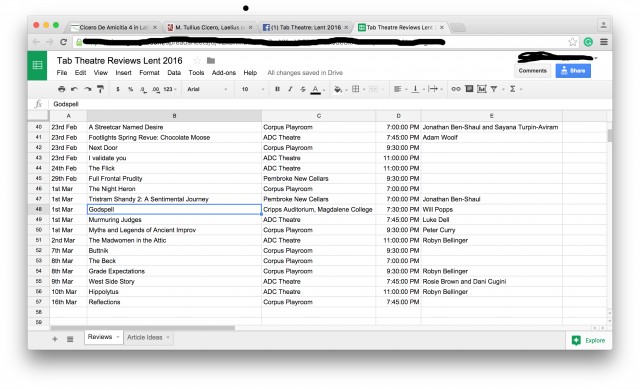Image resolution: width=640 pixels, height=389 pixels.
Task: Switch to Article Ideas sheet tab
Action: click(144, 338)
